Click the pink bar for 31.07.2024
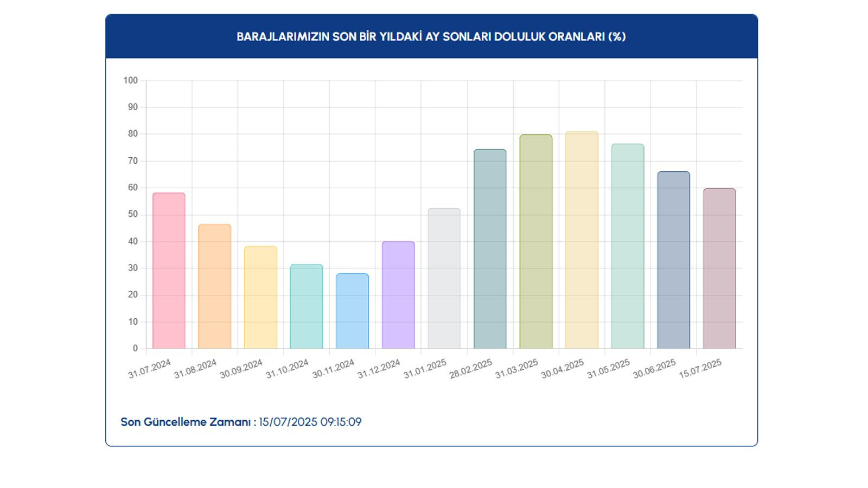This screenshot has width=868, height=488. (x=169, y=271)
